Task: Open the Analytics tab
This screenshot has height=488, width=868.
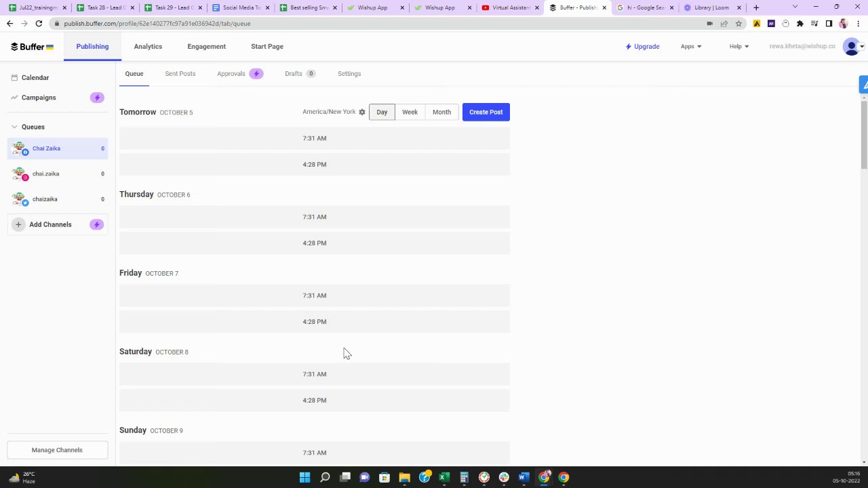Action: tap(148, 47)
